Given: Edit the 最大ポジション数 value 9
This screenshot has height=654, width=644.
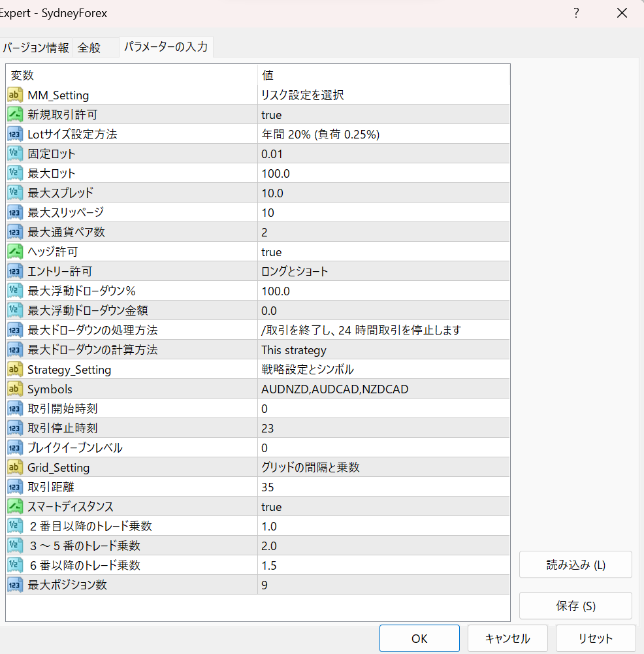Looking at the screenshot, I should click(x=383, y=585).
